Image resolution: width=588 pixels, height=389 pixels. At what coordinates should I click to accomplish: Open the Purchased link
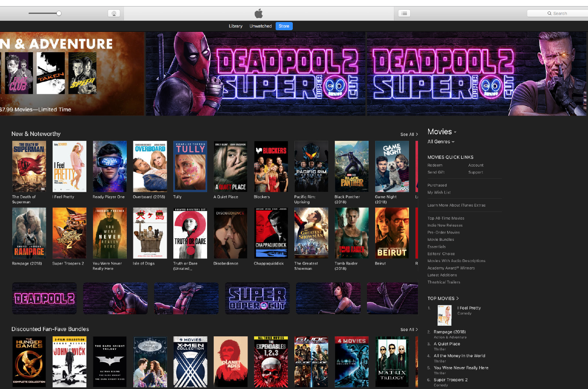click(437, 185)
